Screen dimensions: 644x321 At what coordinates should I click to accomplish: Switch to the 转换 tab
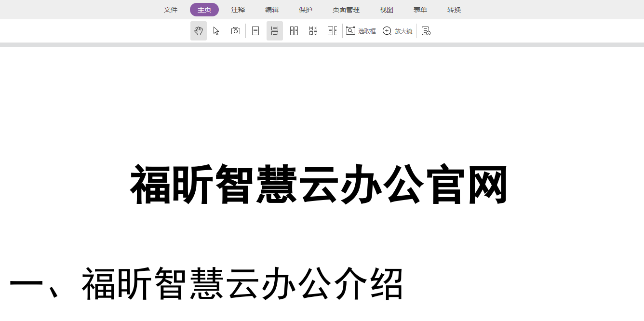click(x=454, y=10)
